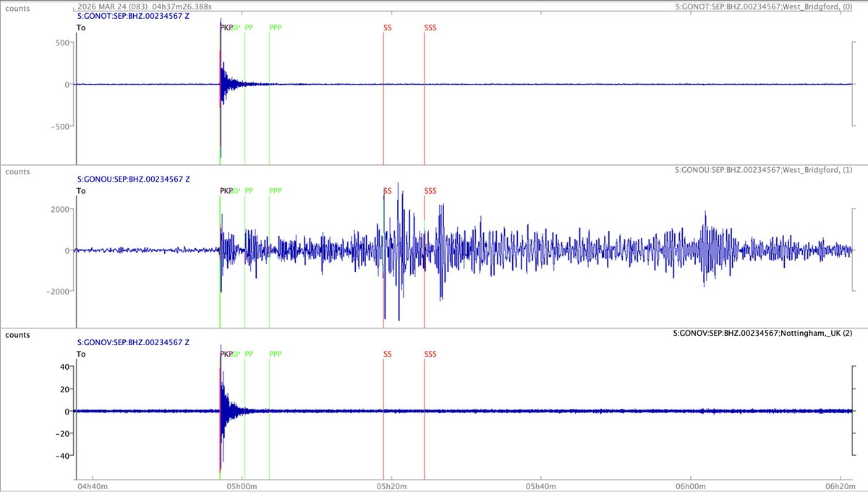Screen dimensions: 868x492
Task: Click the 2000 amplitude tick on GONOU
Action: 59,209
